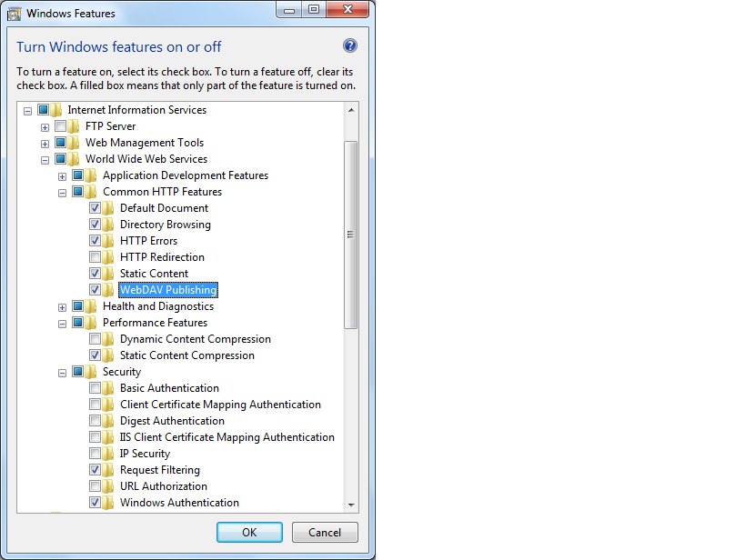Click the Static Content folder icon
Screen dimensions: 735x560
coord(108,274)
